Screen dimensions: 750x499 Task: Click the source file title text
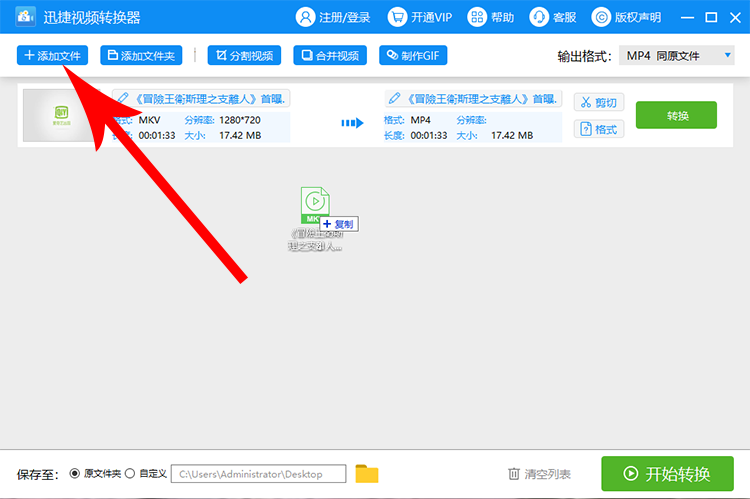tap(210, 99)
